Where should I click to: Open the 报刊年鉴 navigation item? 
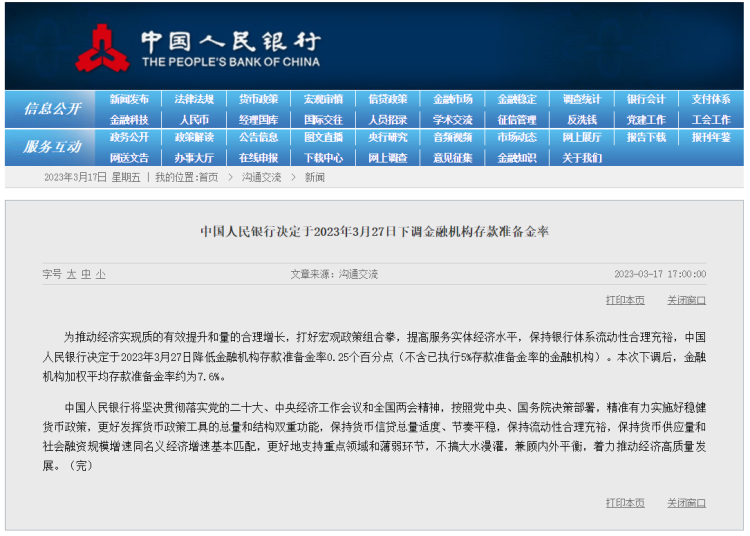[x=711, y=137]
